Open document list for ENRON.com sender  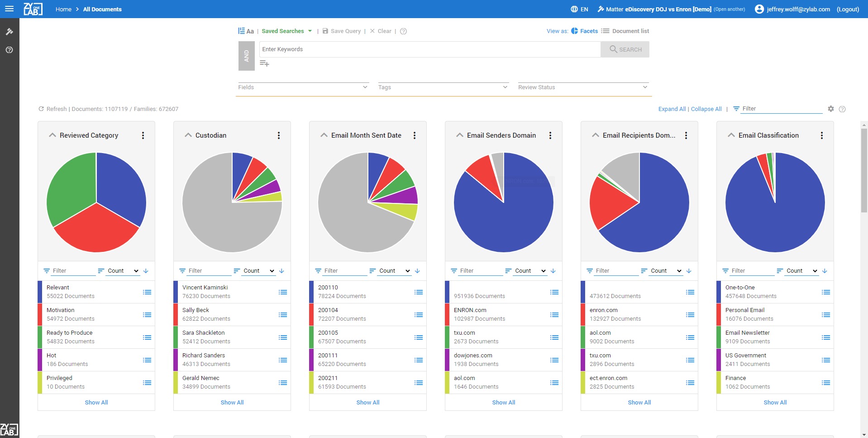(554, 315)
